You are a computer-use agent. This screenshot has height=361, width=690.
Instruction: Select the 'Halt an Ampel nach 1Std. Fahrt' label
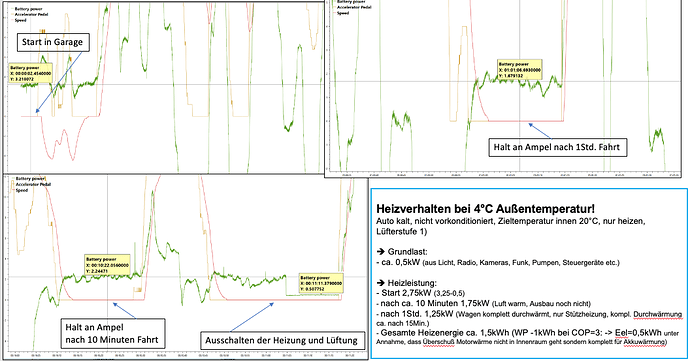558,147
